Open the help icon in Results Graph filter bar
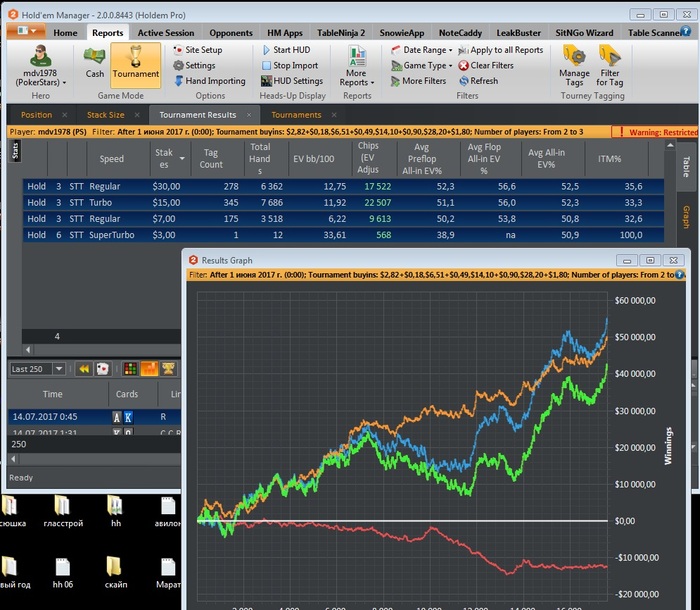This screenshot has height=610, width=700. click(679, 275)
